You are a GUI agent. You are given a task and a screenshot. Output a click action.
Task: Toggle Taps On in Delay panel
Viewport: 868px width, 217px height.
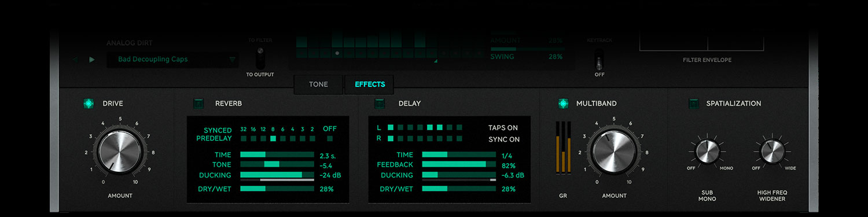[503, 128]
